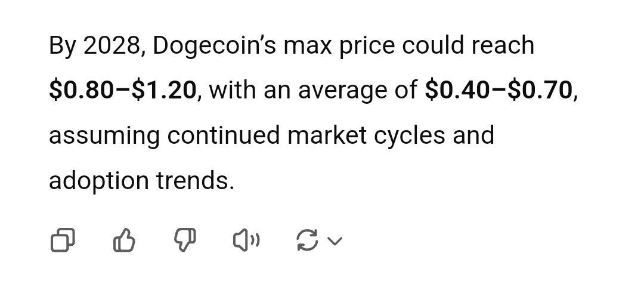This screenshot has width=644, height=281.
Task: Expand the chevron next to regenerate
Action: pos(335,241)
